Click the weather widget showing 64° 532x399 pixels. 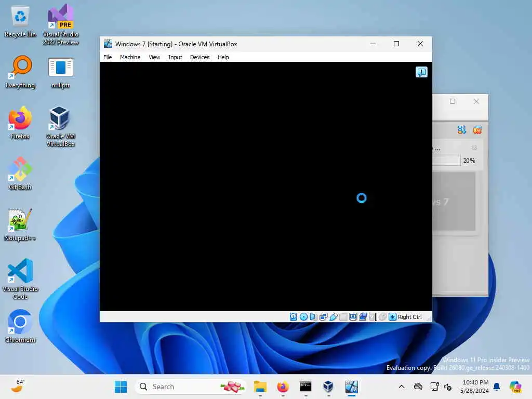18,386
